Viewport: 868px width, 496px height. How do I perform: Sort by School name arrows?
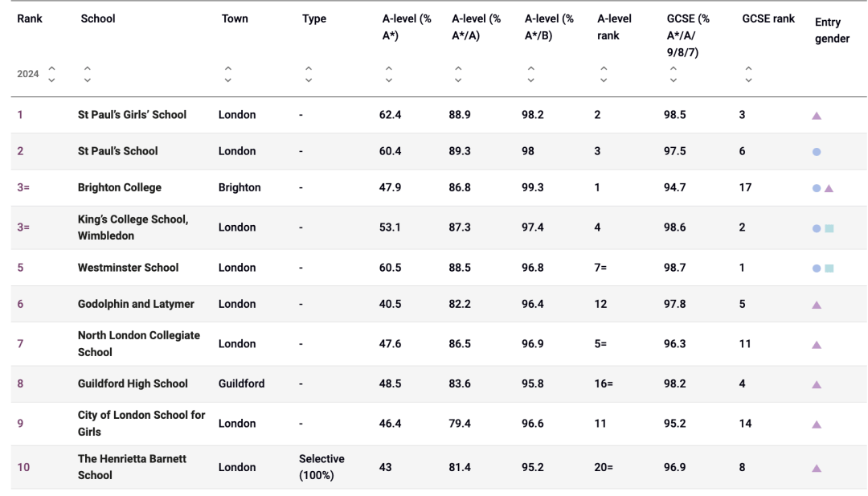[x=88, y=74]
